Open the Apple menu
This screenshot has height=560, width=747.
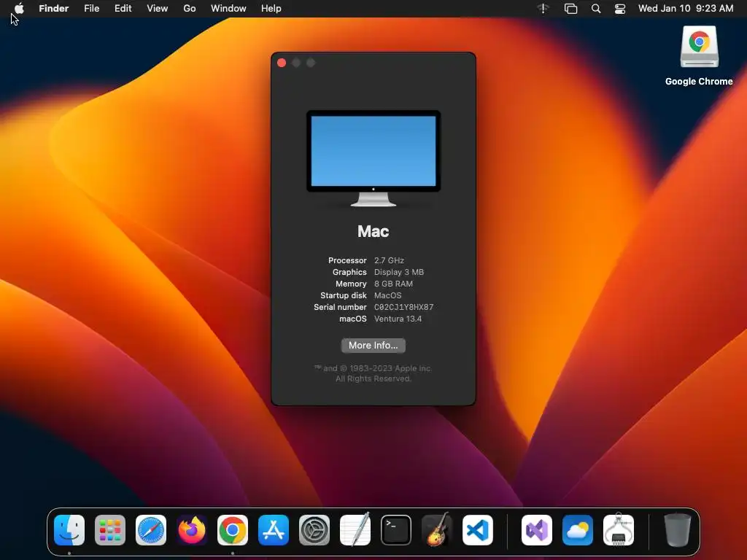point(19,8)
